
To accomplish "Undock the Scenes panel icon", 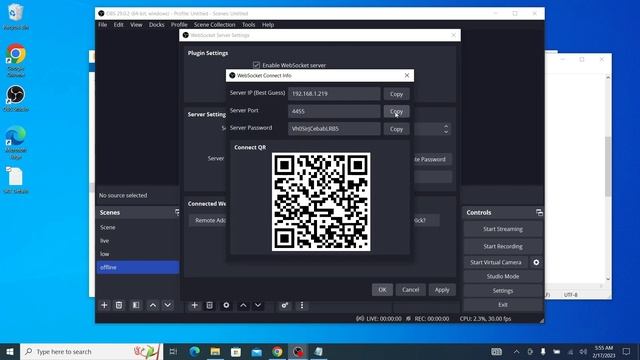I will [177, 212].
